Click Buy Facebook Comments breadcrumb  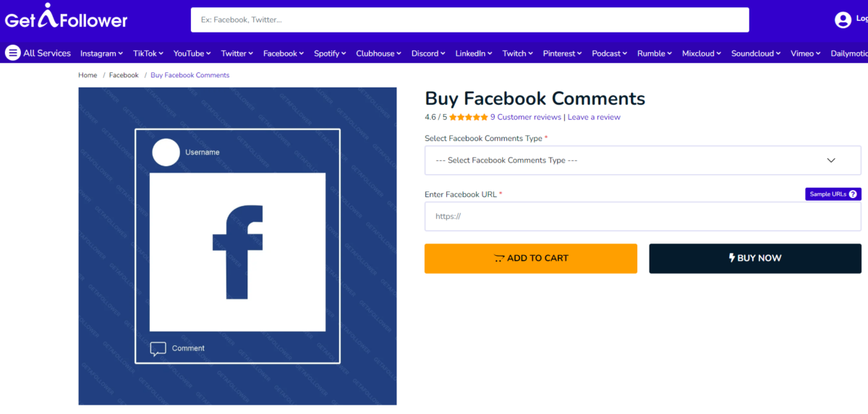(190, 75)
